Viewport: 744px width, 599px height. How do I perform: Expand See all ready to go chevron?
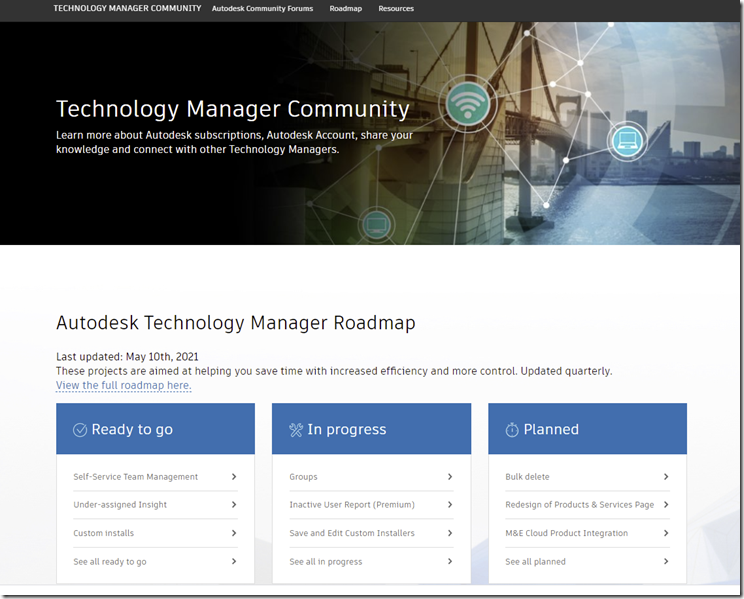coord(234,561)
